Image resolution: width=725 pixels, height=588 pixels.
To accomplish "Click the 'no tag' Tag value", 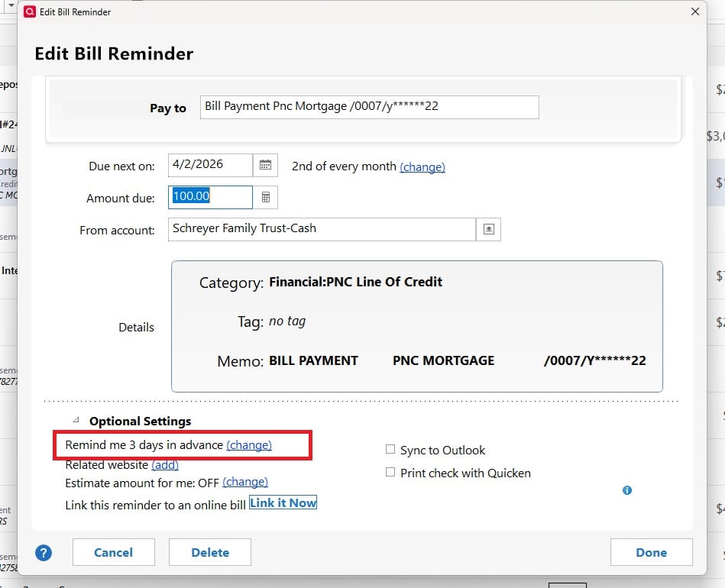I will [x=287, y=321].
